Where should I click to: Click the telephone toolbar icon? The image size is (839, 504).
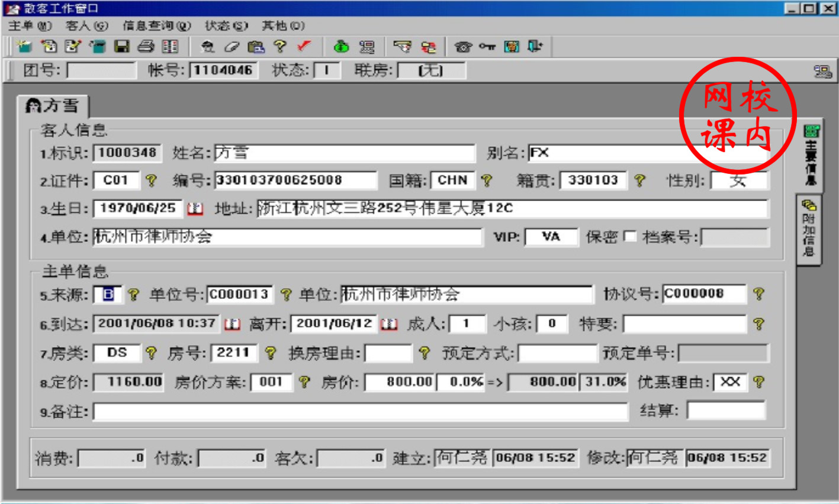[463, 46]
